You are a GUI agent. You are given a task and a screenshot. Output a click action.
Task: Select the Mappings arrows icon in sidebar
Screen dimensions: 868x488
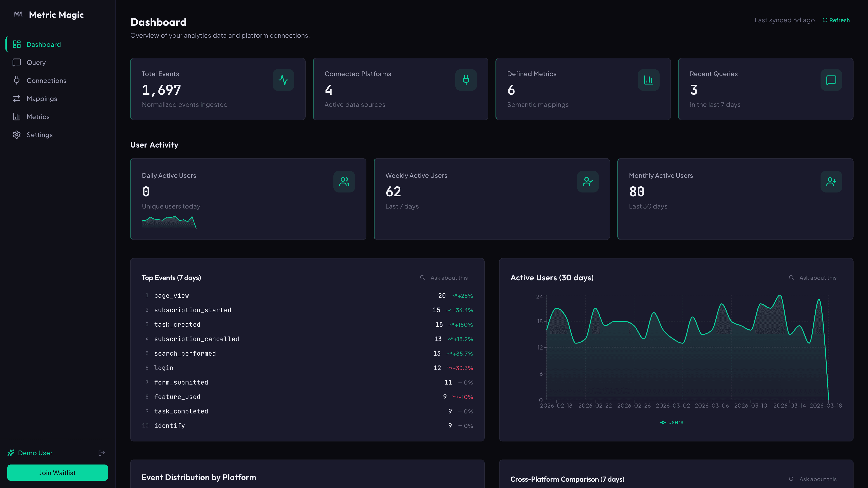click(17, 98)
